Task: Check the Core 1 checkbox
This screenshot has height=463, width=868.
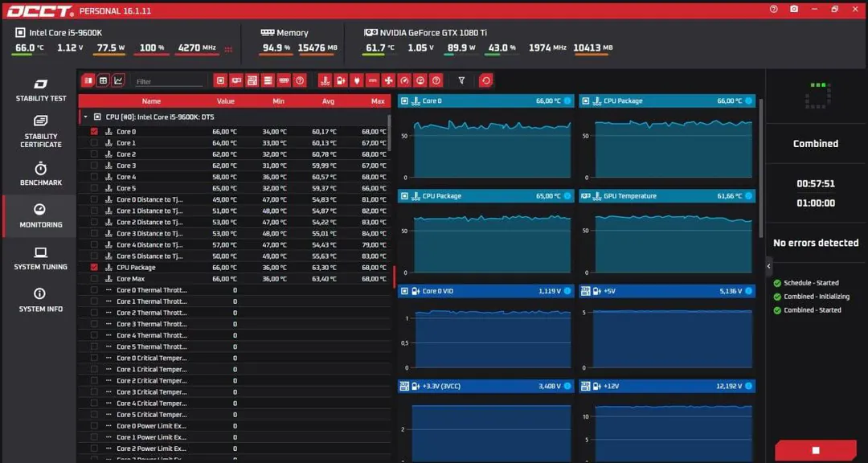Action: coord(94,143)
